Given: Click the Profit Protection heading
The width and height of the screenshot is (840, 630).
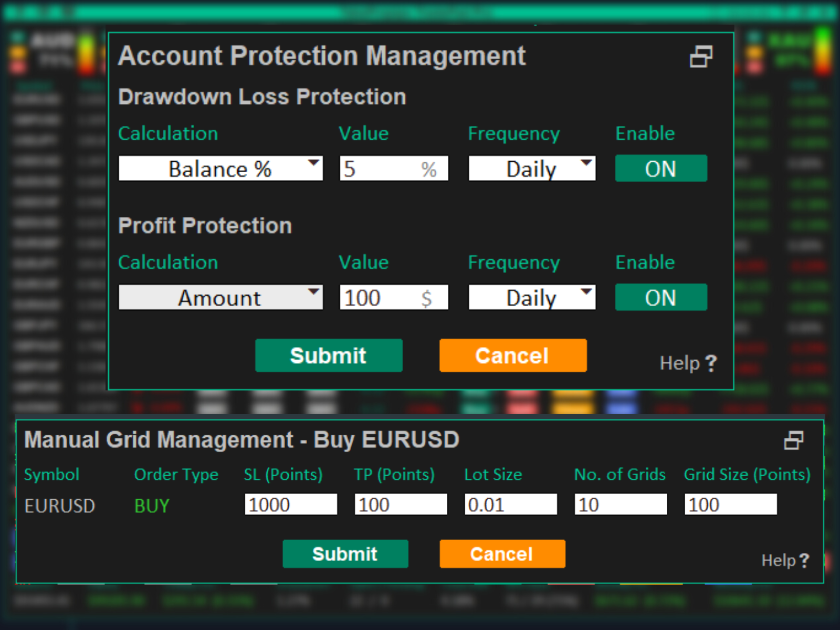Looking at the screenshot, I should [x=205, y=226].
